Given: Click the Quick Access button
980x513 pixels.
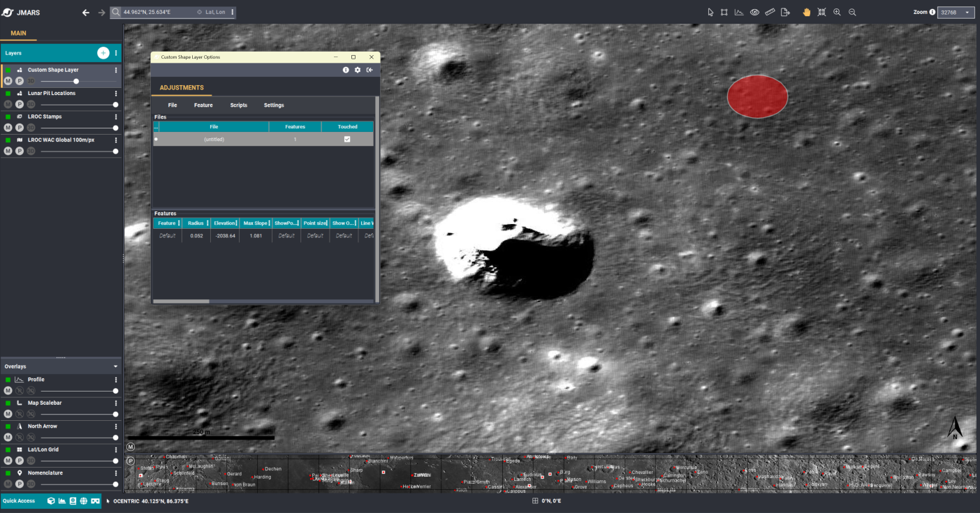Looking at the screenshot, I should click(20, 500).
